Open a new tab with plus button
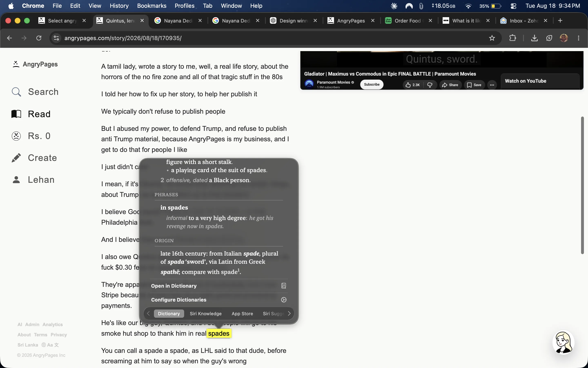The height and width of the screenshot is (368, 588). click(x=560, y=21)
